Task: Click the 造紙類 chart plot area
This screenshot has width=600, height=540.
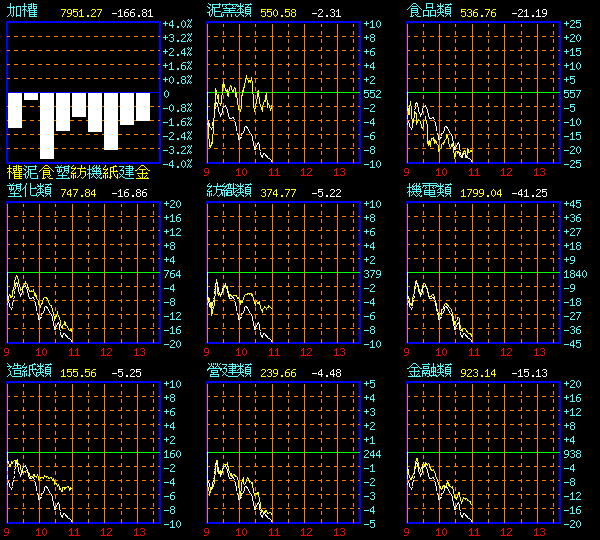Action: 83,452
